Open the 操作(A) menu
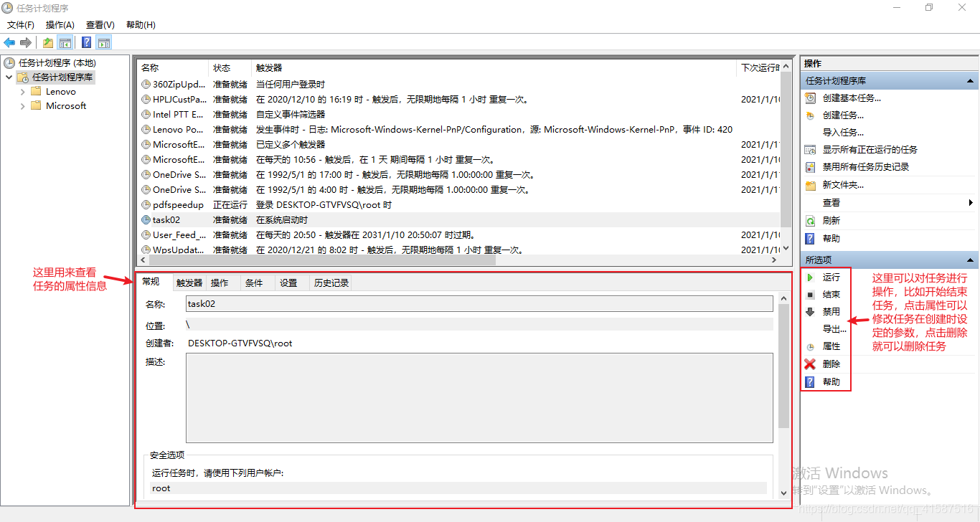The width and height of the screenshot is (980, 522). [x=60, y=25]
